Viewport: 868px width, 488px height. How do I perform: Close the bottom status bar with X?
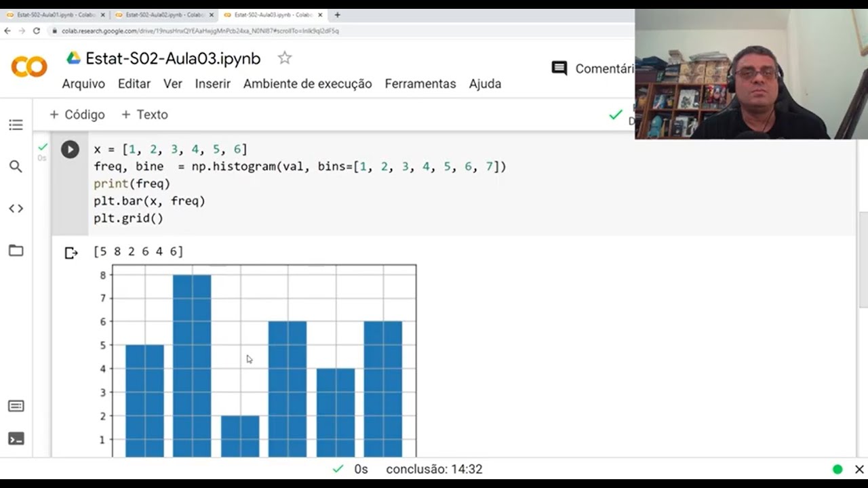[x=859, y=469]
